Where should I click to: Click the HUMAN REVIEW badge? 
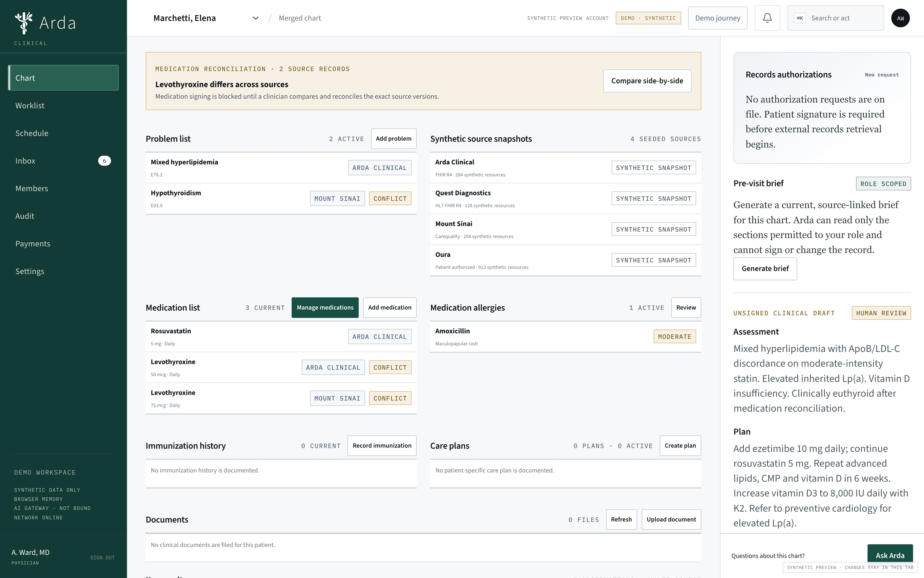881,313
